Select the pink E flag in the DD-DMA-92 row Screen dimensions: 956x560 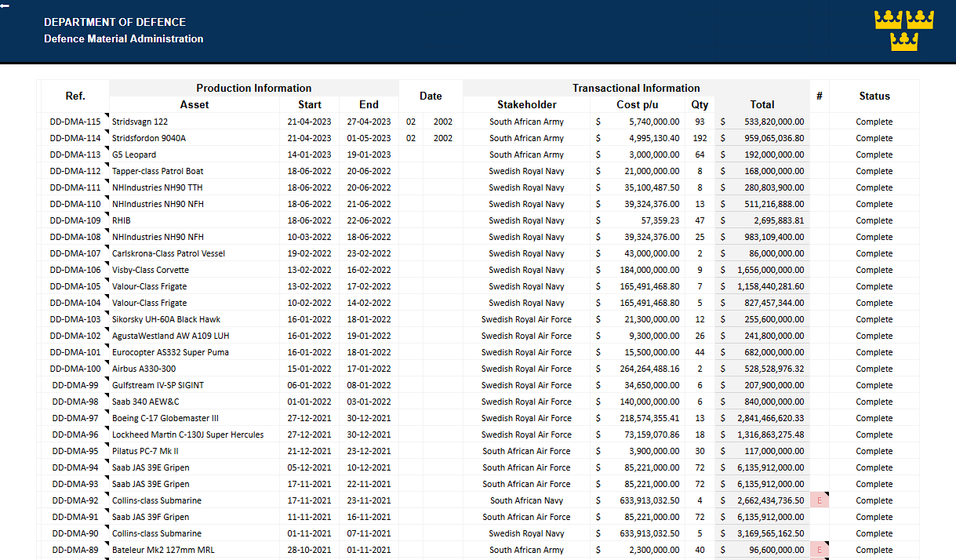(820, 500)
